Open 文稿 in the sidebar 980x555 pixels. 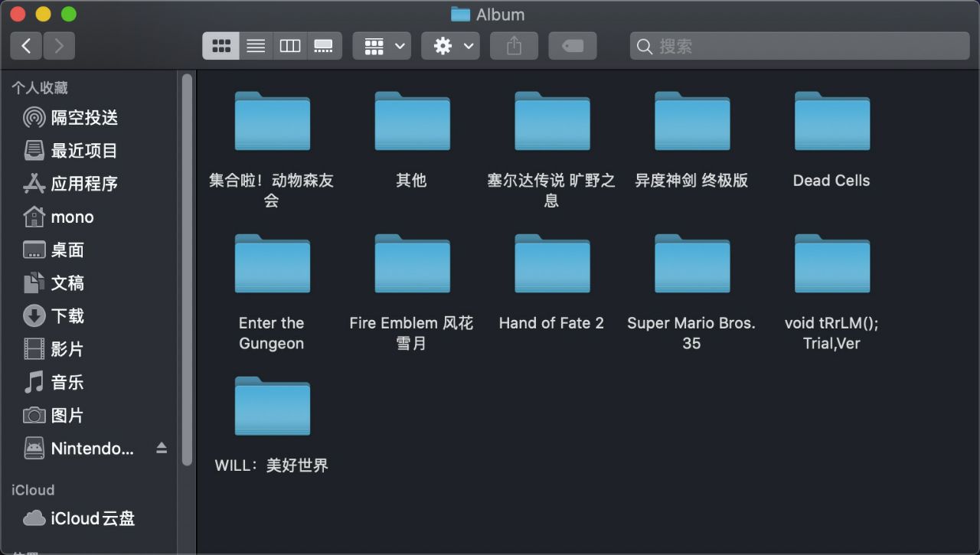[54, 283]
